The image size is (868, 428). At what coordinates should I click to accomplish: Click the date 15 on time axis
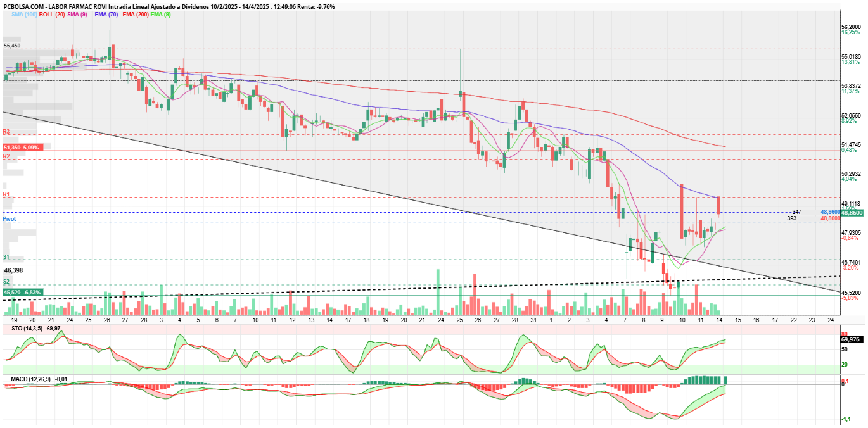pyautogui.click(x=738, y=320)
